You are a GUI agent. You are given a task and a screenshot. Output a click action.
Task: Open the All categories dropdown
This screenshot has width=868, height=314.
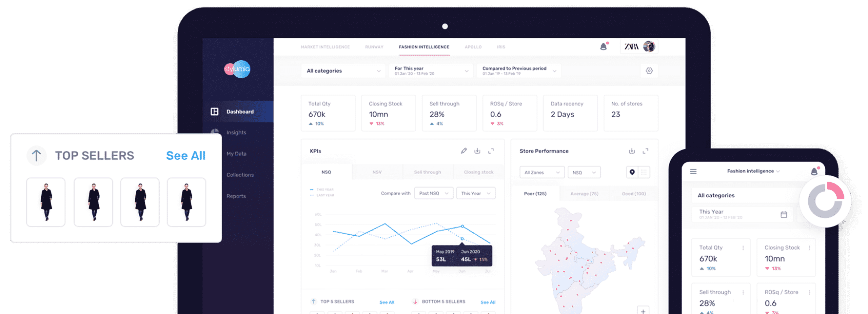[x=343, y=71]
